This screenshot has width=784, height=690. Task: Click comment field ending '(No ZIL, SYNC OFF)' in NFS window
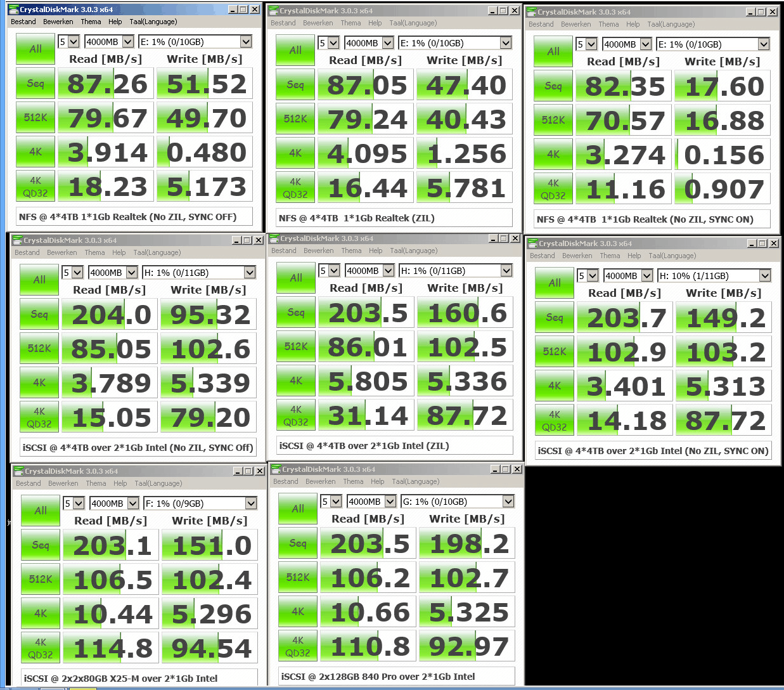pos(134,217)
